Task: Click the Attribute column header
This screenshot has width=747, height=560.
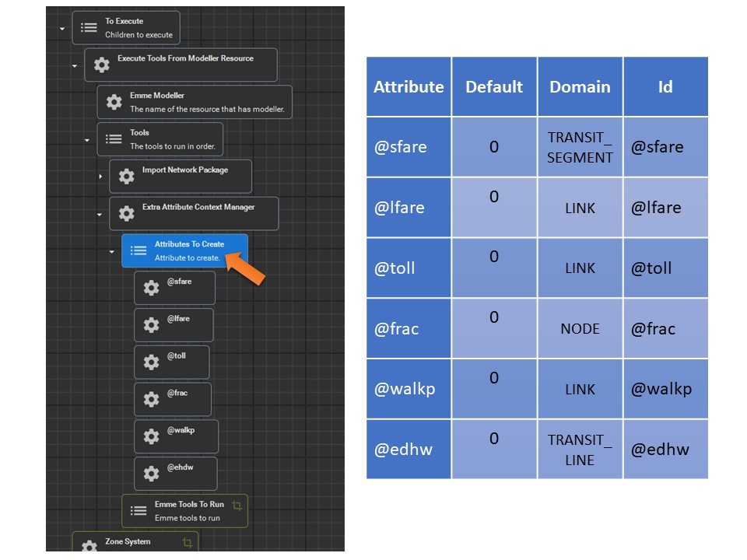Action: 409,86
